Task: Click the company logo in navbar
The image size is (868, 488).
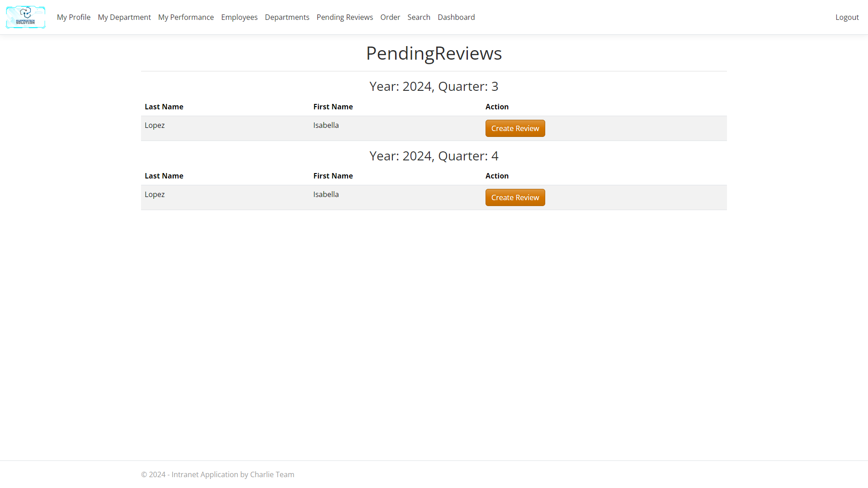Action: click(25, 17)
